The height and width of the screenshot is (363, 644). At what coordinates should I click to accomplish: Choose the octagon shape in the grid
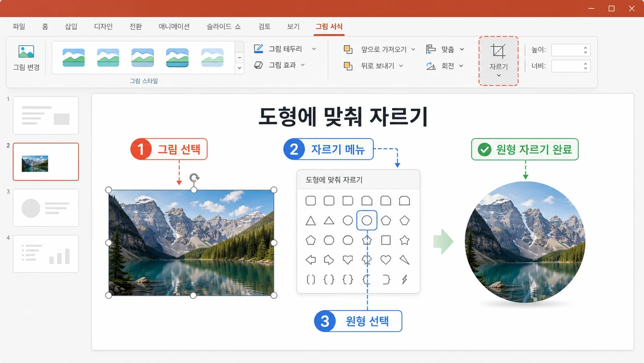[329, 240]
